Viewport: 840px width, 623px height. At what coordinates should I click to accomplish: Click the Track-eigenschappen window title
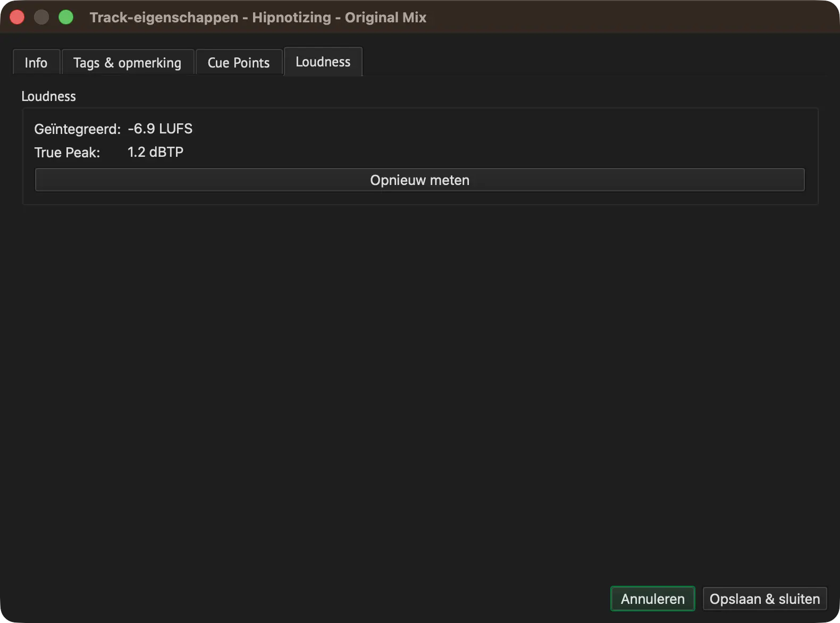pos(258,18)
